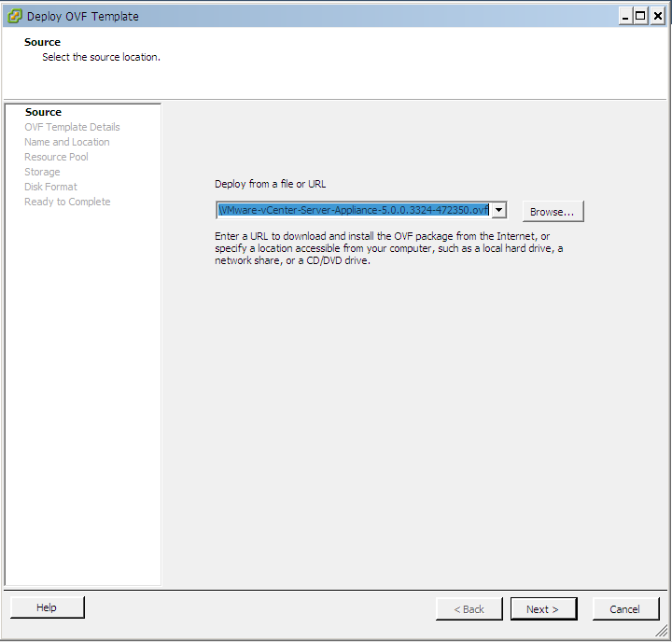Click the vSphere icon in title bar
Screen dimensions: 672x642
coord(15,16)
